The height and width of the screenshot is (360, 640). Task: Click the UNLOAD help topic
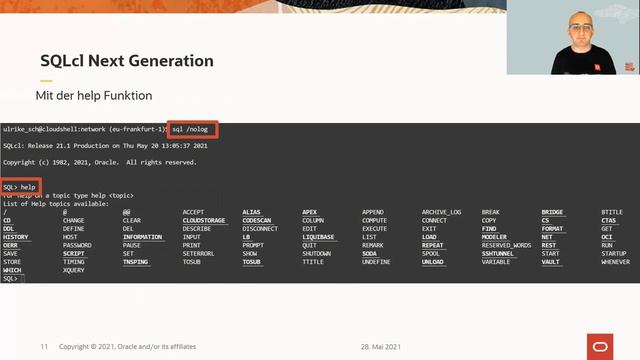click(x=433, y=262)
